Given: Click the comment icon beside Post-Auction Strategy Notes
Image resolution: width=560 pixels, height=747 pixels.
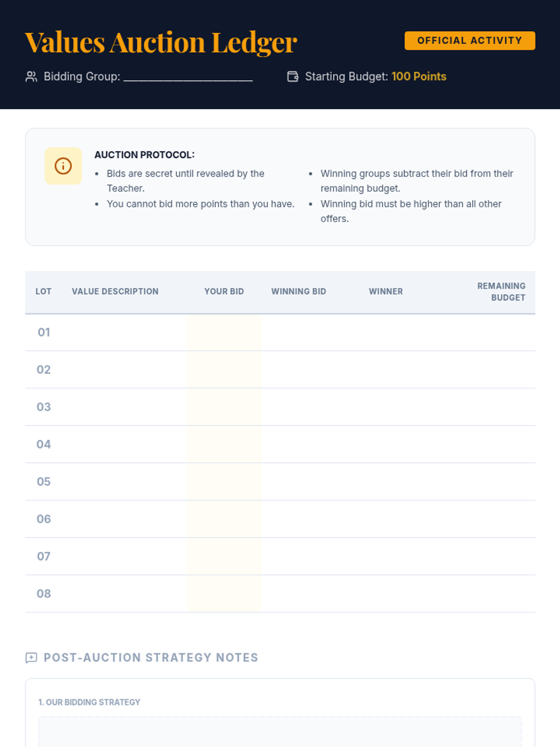Looking at the screenshot, I should (31, 658).
